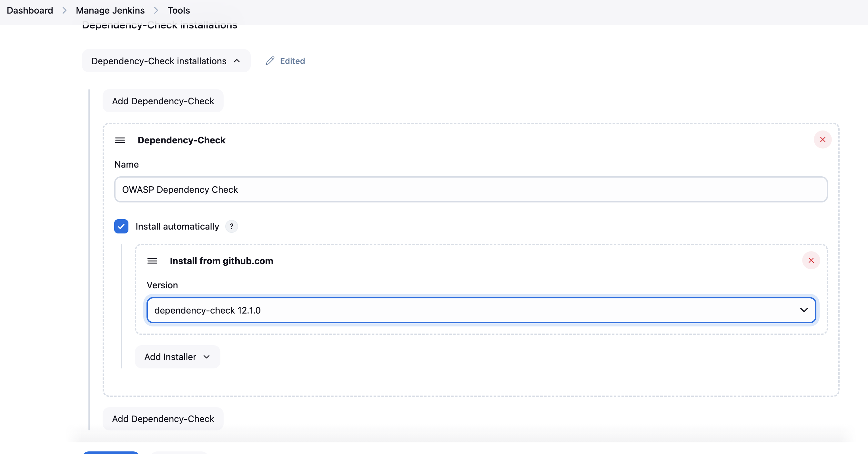Click bottom Add Dependency-Check button
This screenshot has width=868, height=454.
pyautogui.click(x=163, y=418)
